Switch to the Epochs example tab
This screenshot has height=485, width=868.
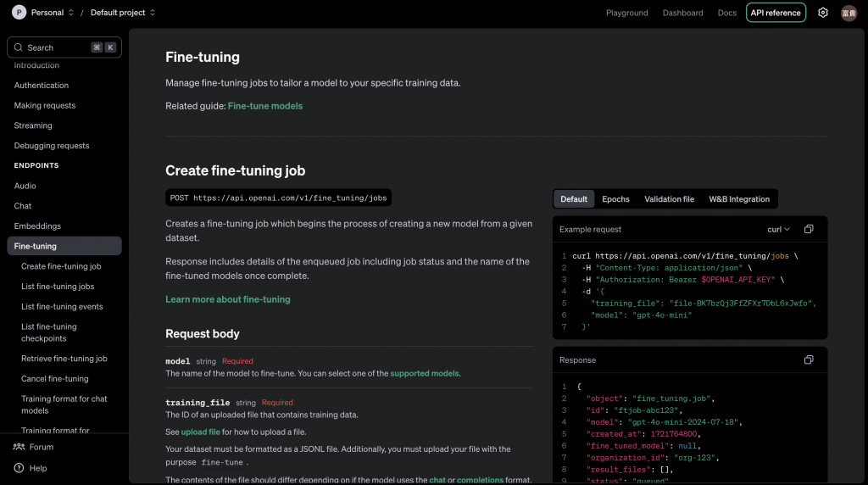point(615,199)
